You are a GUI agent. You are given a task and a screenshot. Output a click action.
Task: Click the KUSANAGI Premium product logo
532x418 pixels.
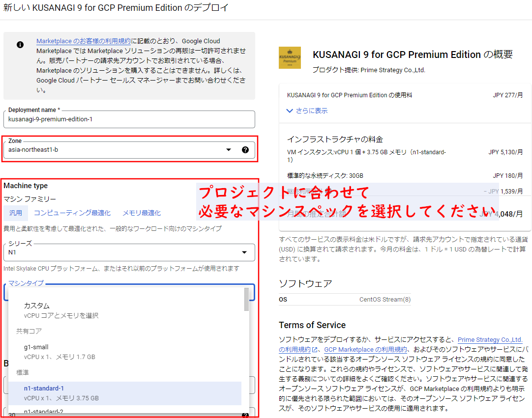[290, 57]
